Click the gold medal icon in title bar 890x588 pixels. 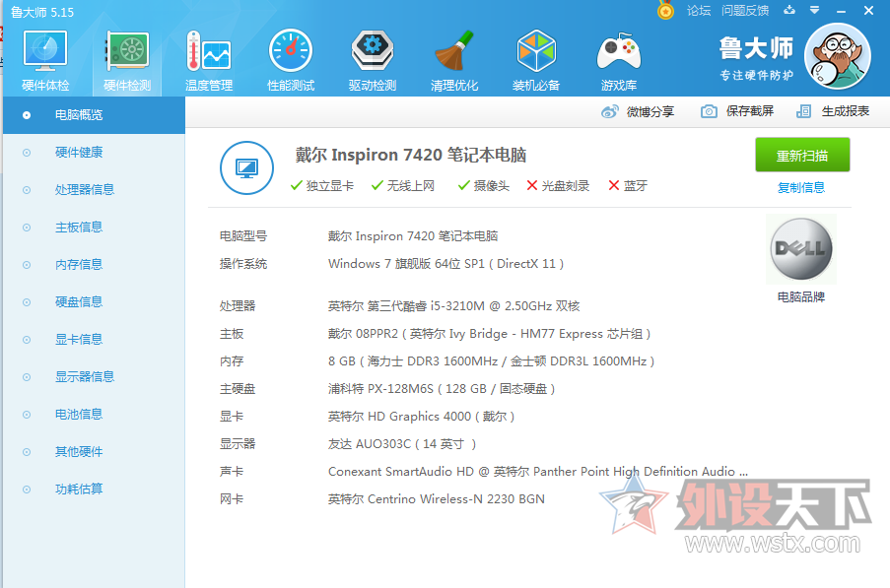tap(665, 10)
